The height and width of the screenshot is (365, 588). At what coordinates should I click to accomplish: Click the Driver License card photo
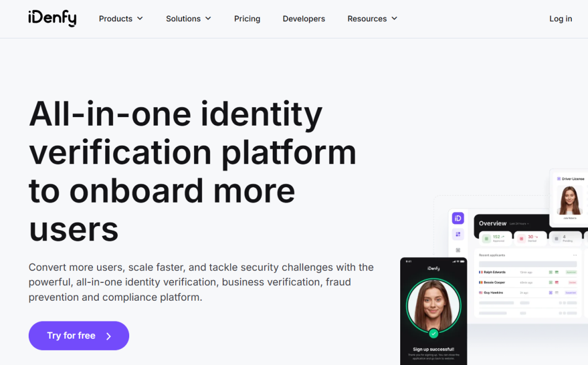click(x=570, y=200)
